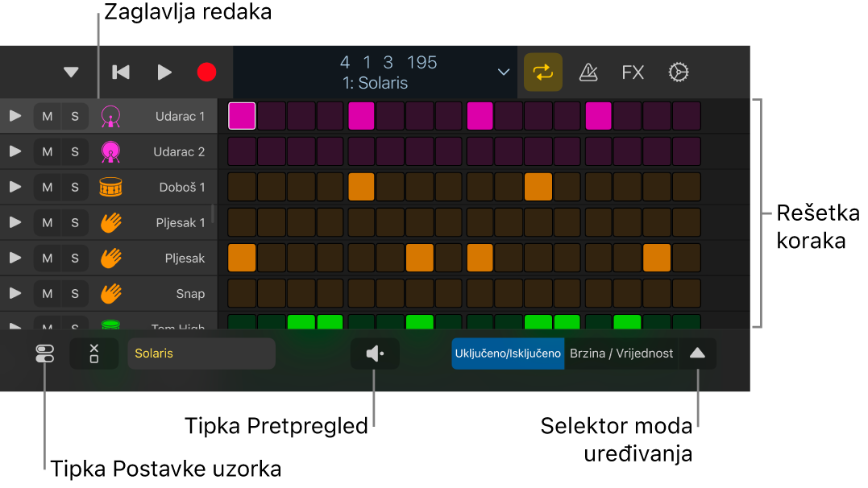Viewport: 868px width, 488px height.
Task: Mute the Pljesak row
Action: pos(48,258)
